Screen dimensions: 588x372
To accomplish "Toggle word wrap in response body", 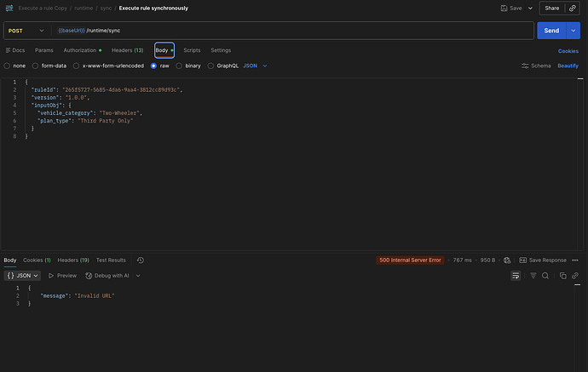I will [x=516, y=276].
